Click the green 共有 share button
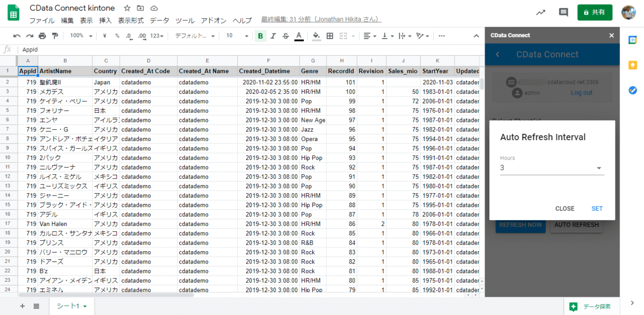Screen dimensions: 644x315 [595, 12]
